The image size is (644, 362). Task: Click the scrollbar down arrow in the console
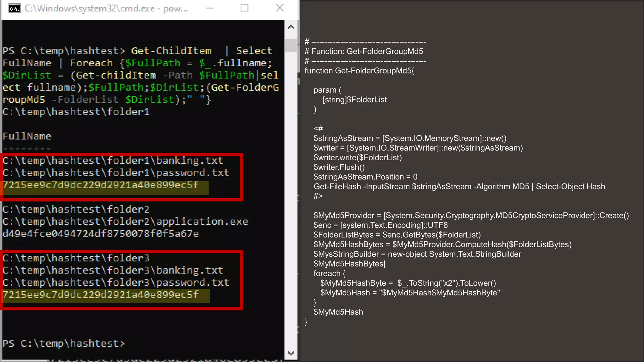click(x=291, y=354)
